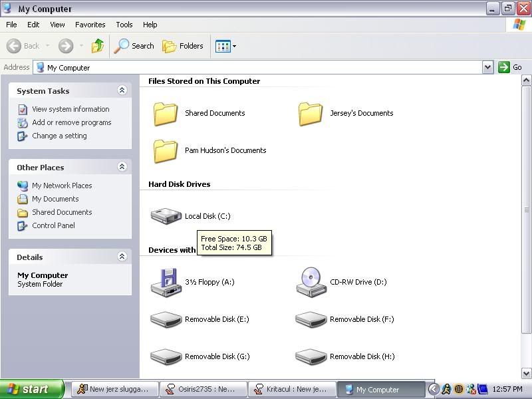This screenshot has width=532, height=399.
Task: Click the Change a setting link
Action: pos(59,136)
